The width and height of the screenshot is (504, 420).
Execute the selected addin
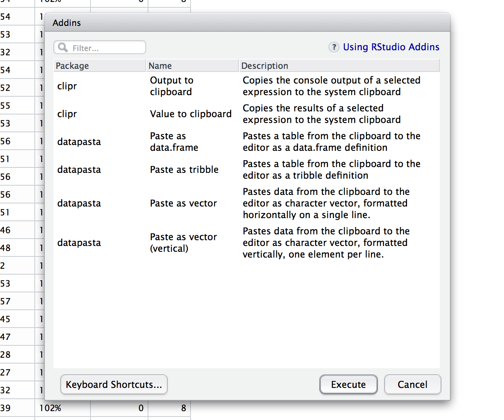tap(348, 384)
